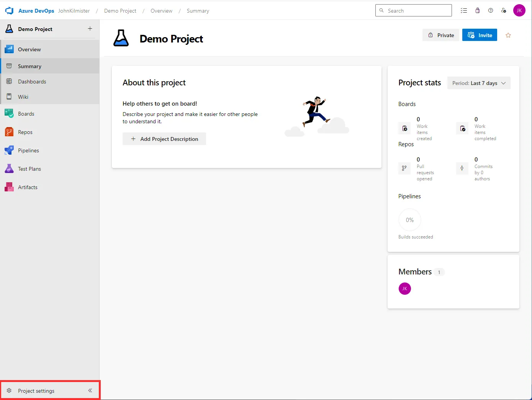
Task: Click the Commits by authors icon
Action: click(462, 168)
